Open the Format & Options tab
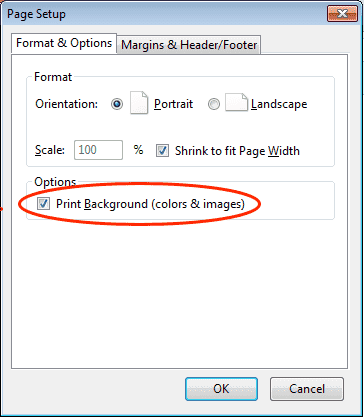Viewport: 364px width, 417px height. pyautogui.click(x=64, y=43)
